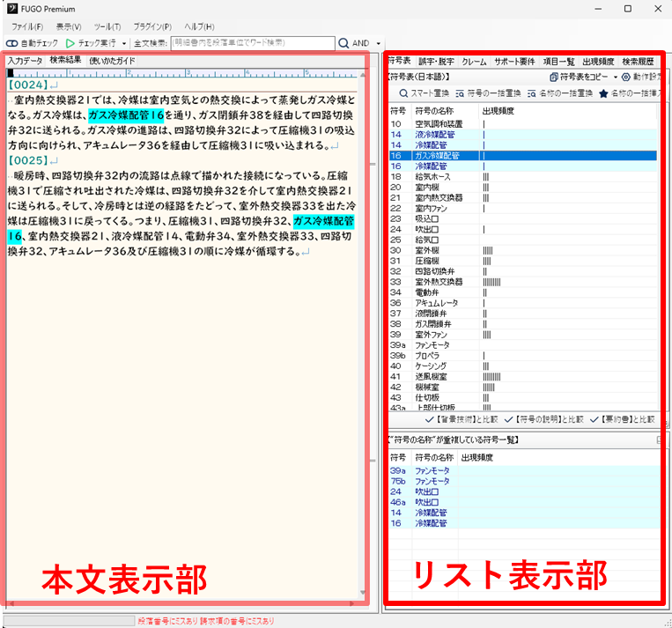Open the チェック実行 dropdown arrow
This screenshot has width=672, height=628.
pos(125,43)
